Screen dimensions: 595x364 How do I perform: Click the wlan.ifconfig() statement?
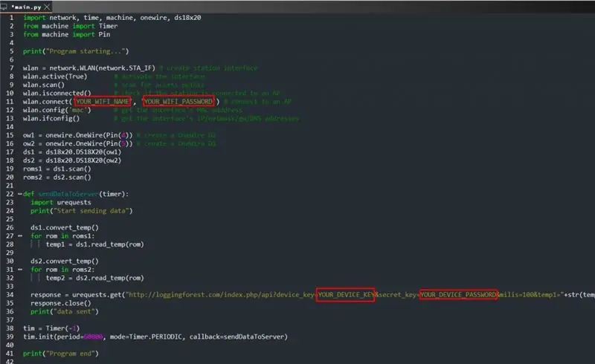click(51, 118)
